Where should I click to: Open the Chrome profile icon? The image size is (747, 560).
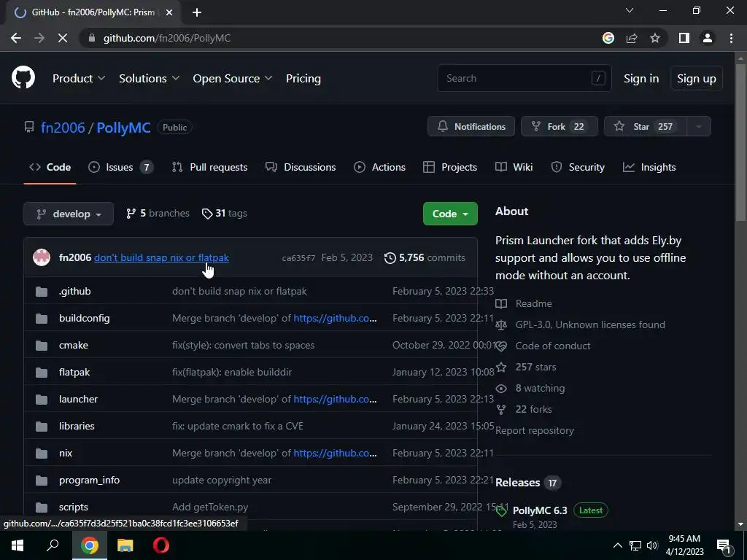(708, 38)
